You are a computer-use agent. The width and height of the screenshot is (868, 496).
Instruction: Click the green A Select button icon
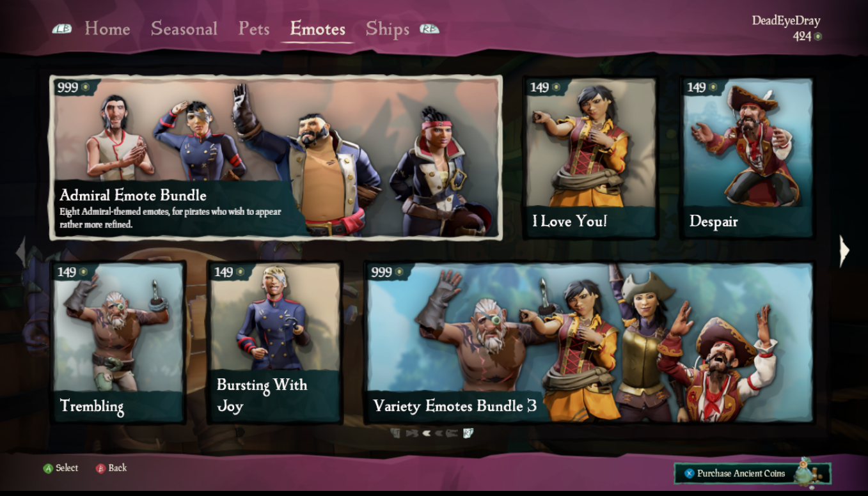[48, 469]
